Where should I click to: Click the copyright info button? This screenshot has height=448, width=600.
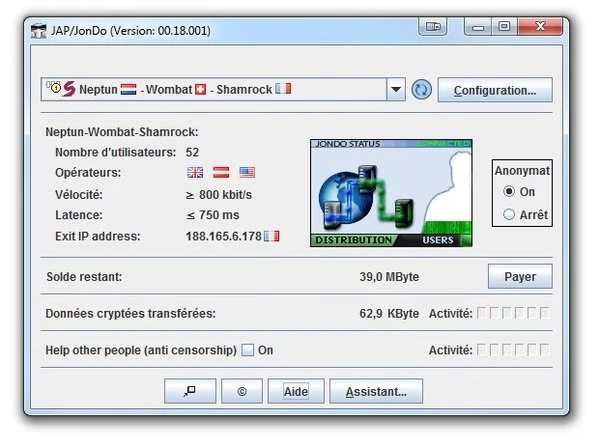pos(242,391)
